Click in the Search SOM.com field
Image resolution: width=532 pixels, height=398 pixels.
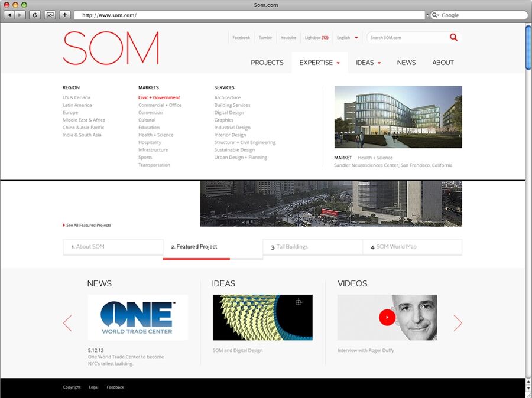coord(408,38)
